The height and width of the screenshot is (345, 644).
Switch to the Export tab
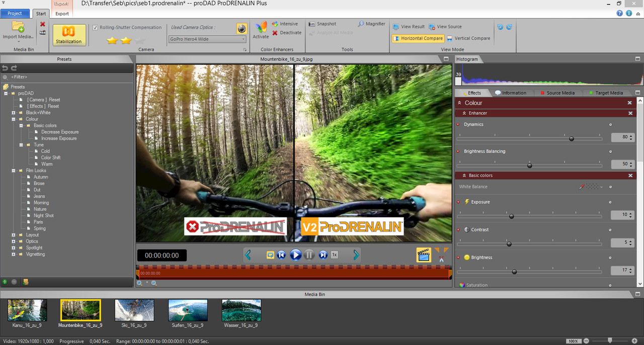click(x=62, y=14)
